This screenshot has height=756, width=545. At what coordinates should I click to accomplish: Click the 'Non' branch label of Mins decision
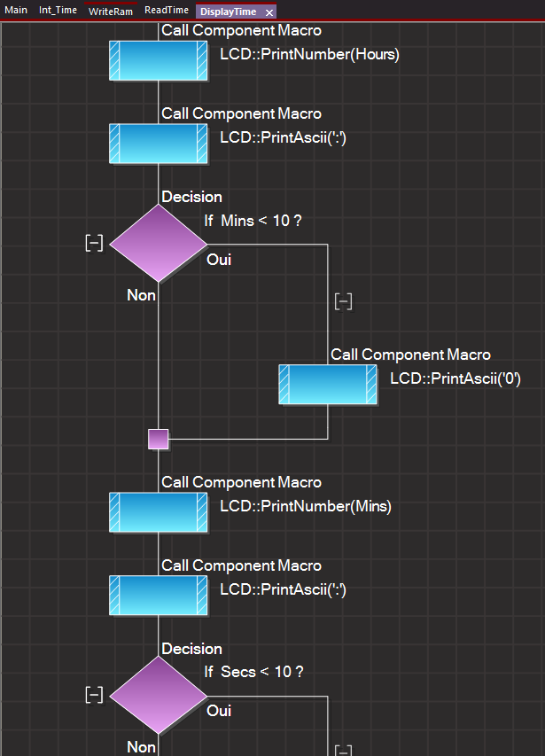pyautogui.click(x=141, y=295)
